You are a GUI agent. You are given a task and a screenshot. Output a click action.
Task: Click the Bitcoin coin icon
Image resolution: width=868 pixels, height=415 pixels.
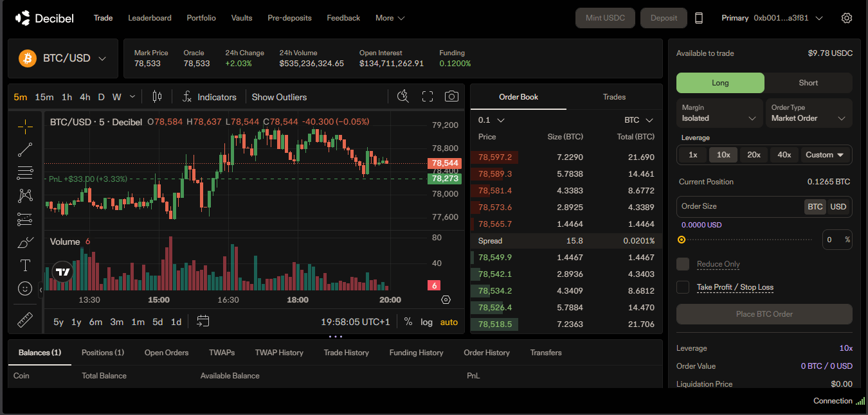28,58
